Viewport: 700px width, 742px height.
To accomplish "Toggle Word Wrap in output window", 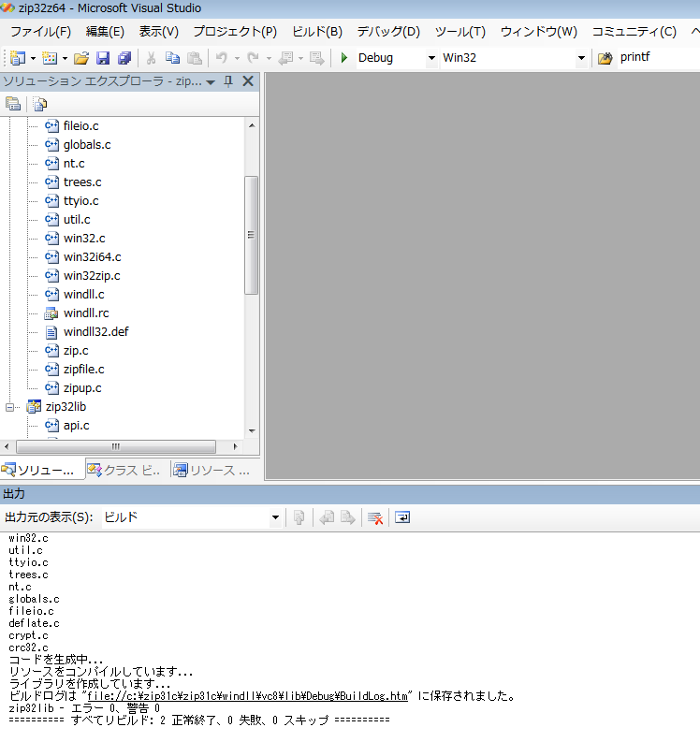I will [402, 517].
